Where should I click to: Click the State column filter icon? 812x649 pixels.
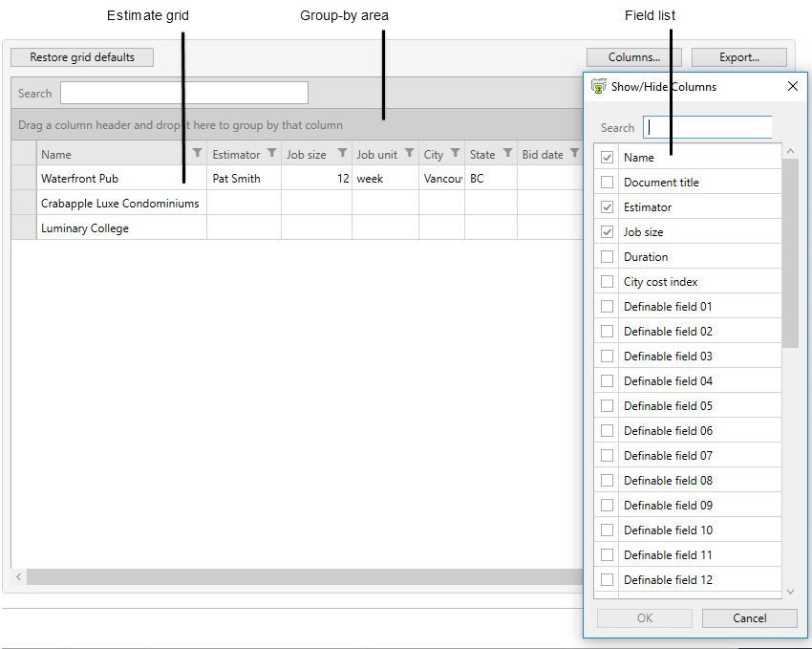click(507, 153)
